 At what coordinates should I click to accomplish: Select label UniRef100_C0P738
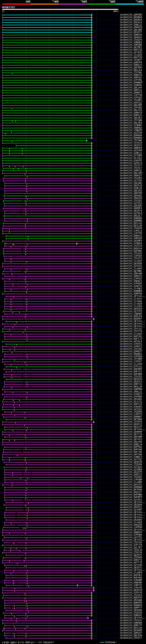(131, 95)
